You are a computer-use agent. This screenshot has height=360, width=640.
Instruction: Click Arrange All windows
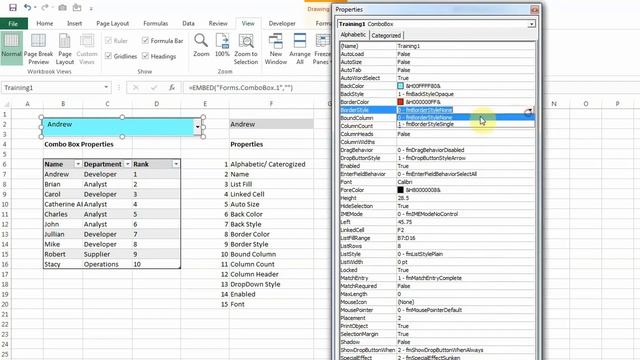click(x=300, y=49)
